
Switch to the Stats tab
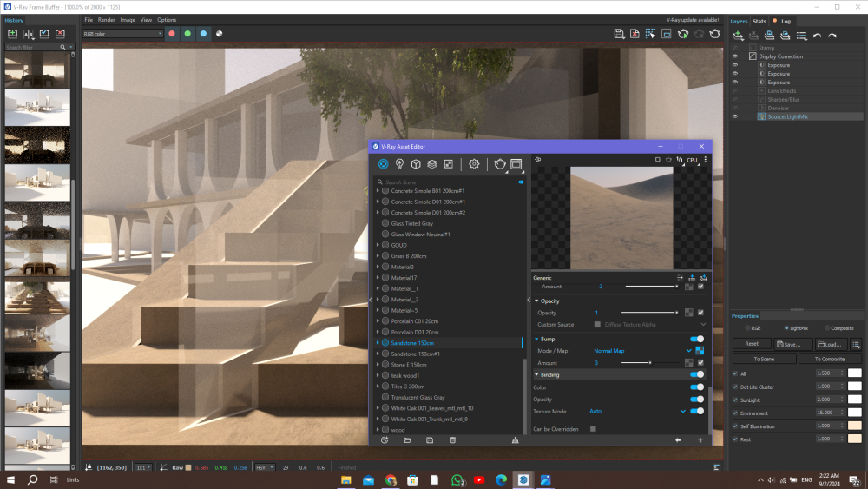[x=759, y=21]
